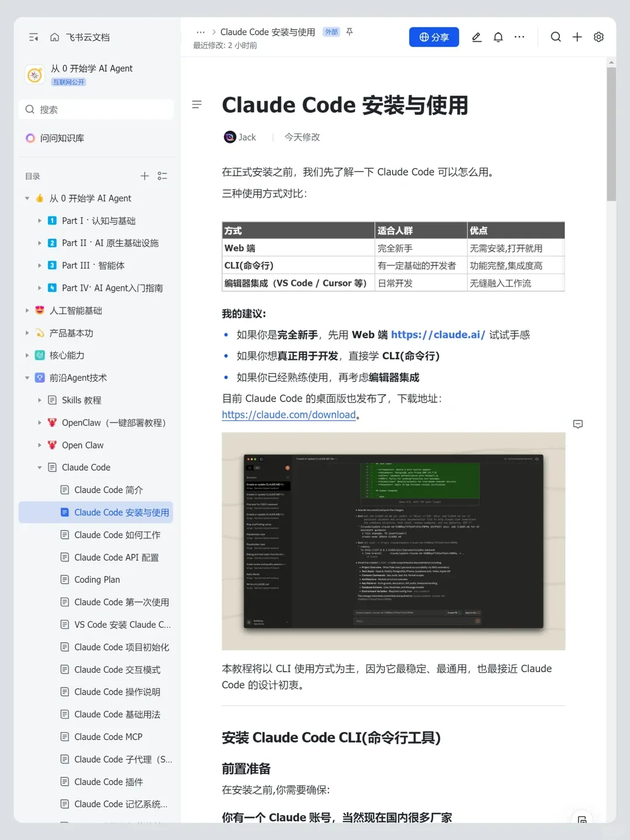
Task: Expand Part IV· AI Agent入门指南
Action: [40, 288]
